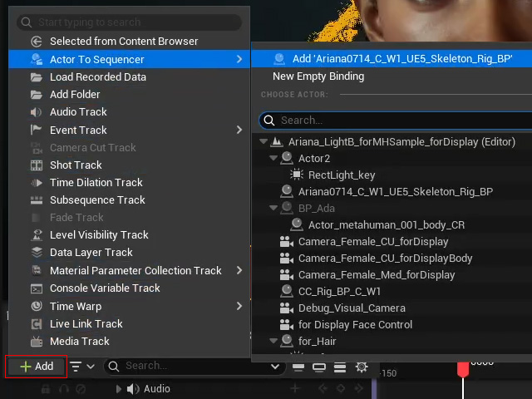Click the green plus Add button
532x399 pixels.
(x=37, y=367)
